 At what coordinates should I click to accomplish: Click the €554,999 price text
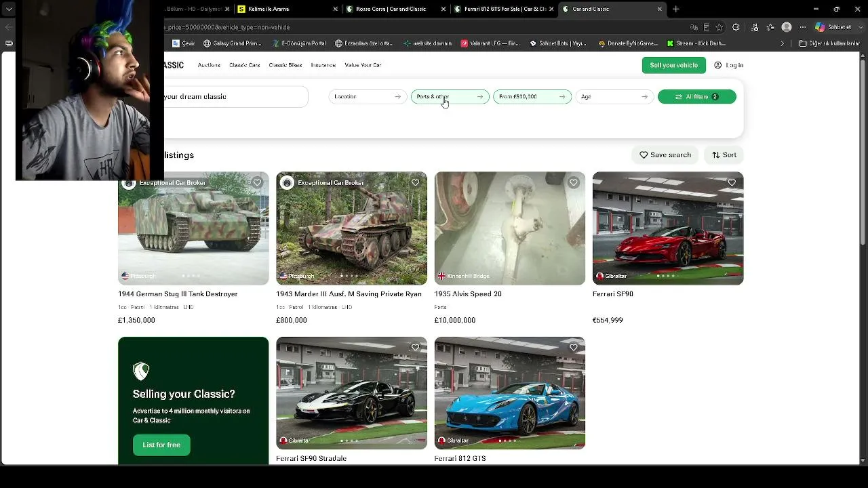pos(608,320)
